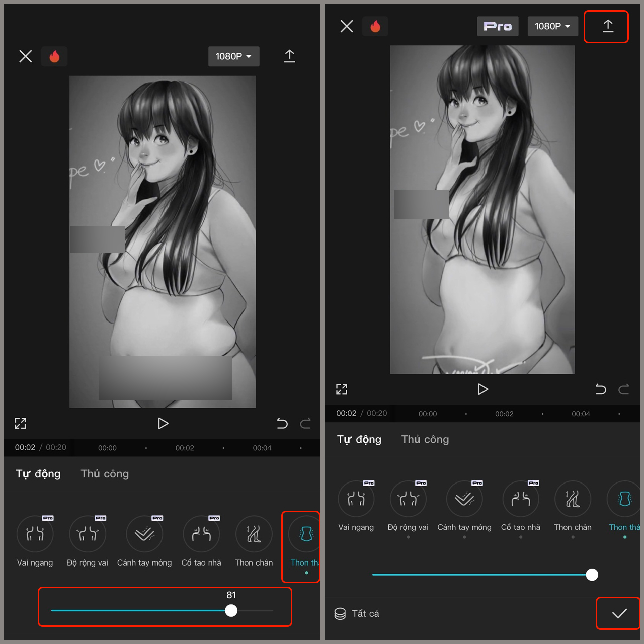Select Thon chân tool in right screen
The image size is (644, 644).
coord(573,506)
